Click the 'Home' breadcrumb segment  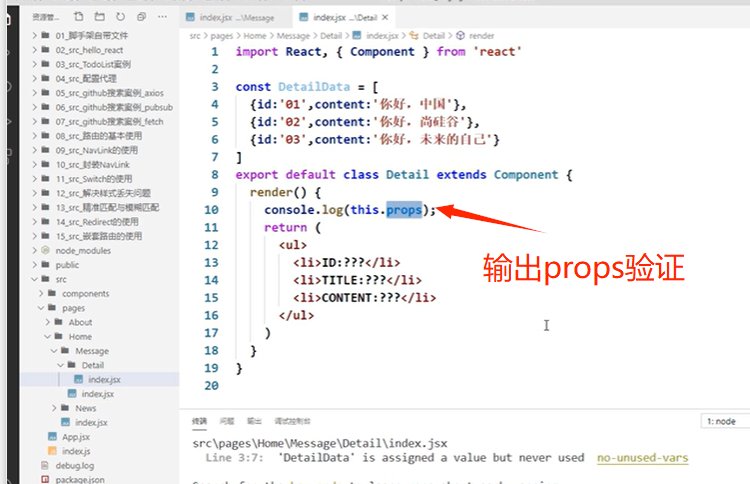(255, 36)
